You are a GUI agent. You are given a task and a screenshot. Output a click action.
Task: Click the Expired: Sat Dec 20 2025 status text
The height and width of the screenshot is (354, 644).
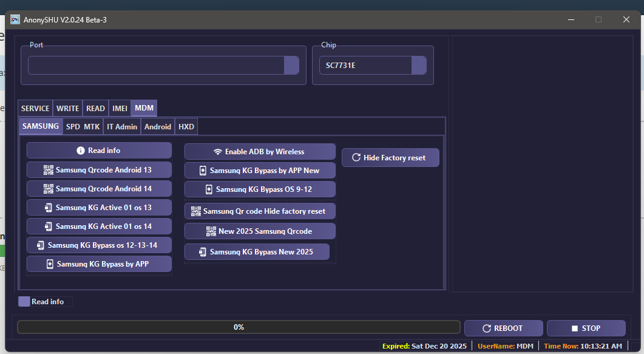click(x=424, y=346)
